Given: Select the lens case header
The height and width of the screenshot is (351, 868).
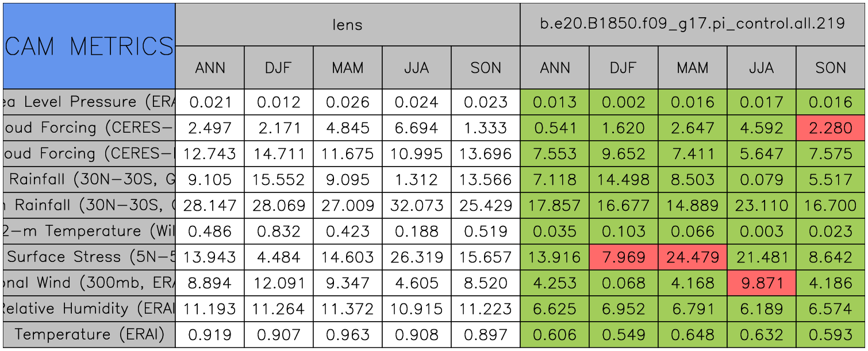Looking at the screenshot, I should pyautogui.click(x=347, y=24).
